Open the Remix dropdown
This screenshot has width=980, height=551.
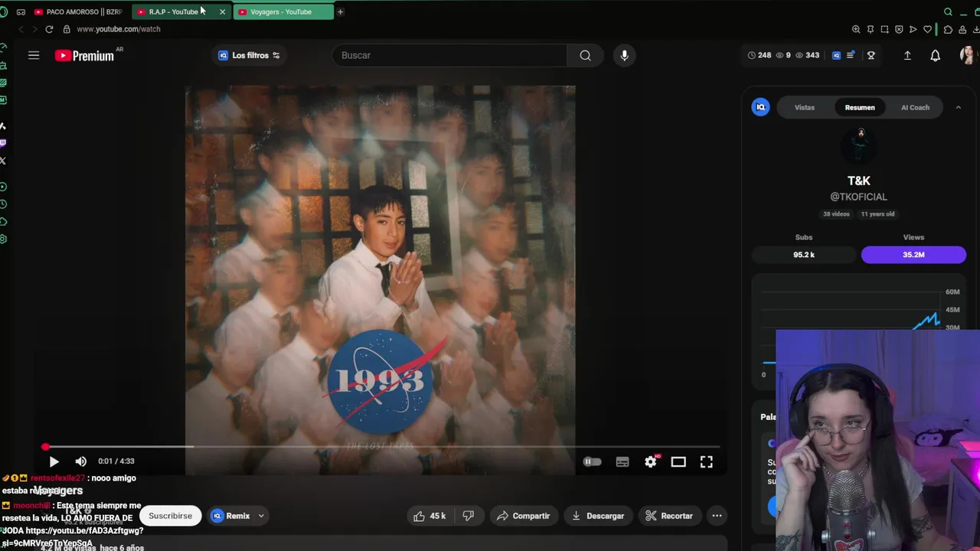(237, 516)
